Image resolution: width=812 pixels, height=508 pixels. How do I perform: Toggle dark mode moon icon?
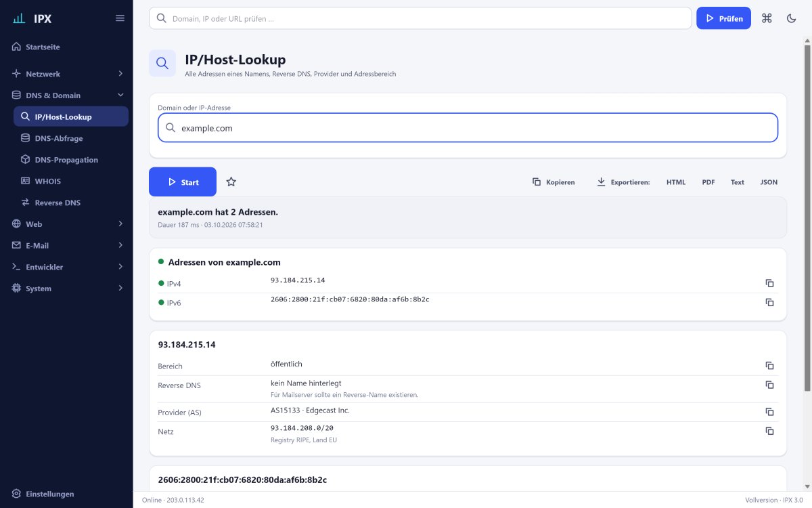(x=792, y=18)
